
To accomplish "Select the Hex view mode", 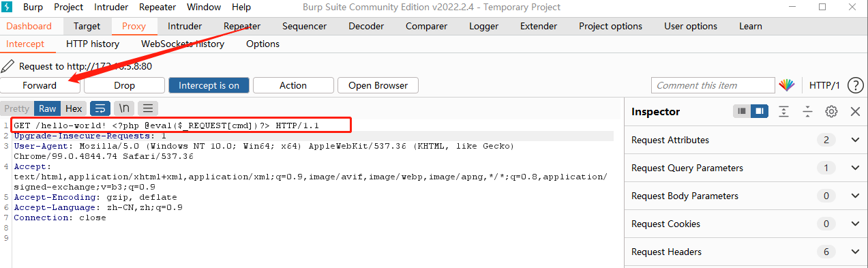I will [x=74, y=108].
